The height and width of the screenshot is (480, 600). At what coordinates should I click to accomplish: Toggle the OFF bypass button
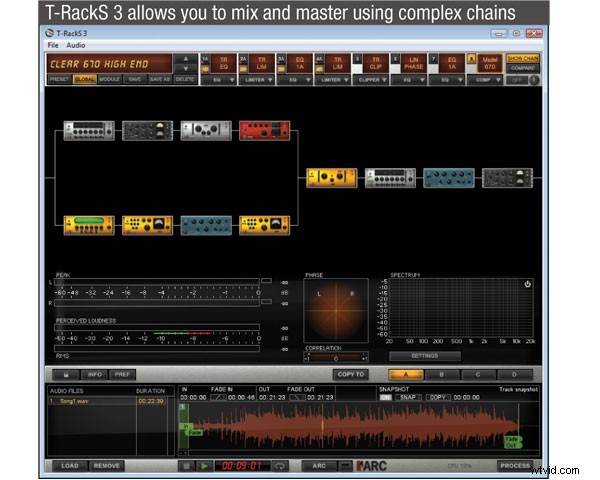tap(517, 80)
